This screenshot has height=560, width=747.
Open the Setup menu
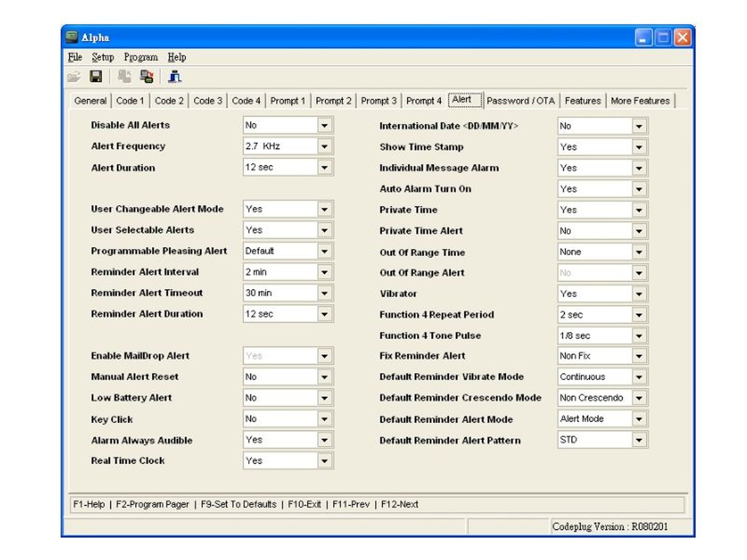[x=103, y=57]
